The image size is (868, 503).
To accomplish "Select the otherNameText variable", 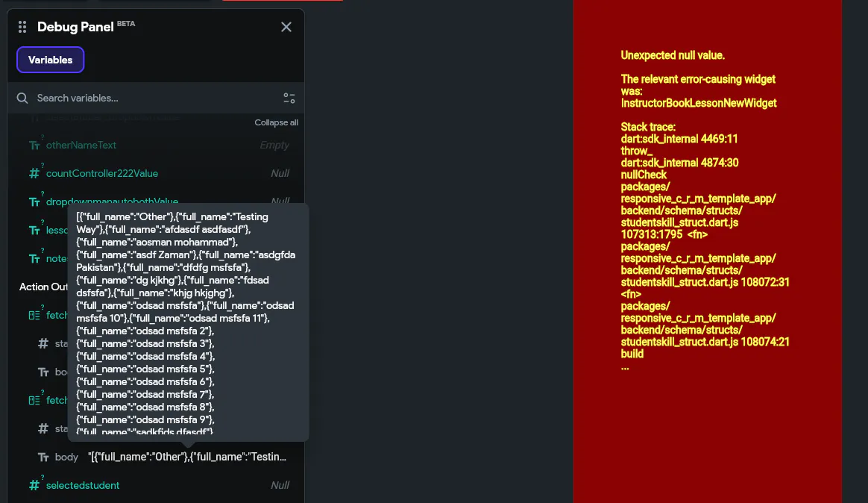I will (81, 145).
